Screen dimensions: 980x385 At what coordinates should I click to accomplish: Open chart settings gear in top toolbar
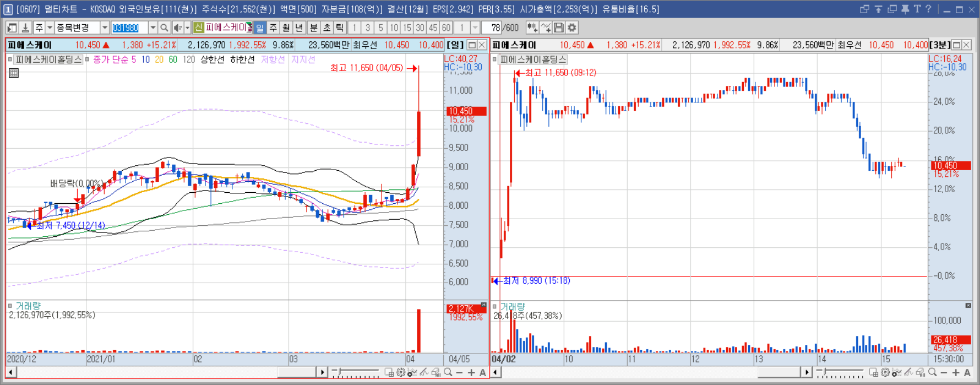[572, 28]
